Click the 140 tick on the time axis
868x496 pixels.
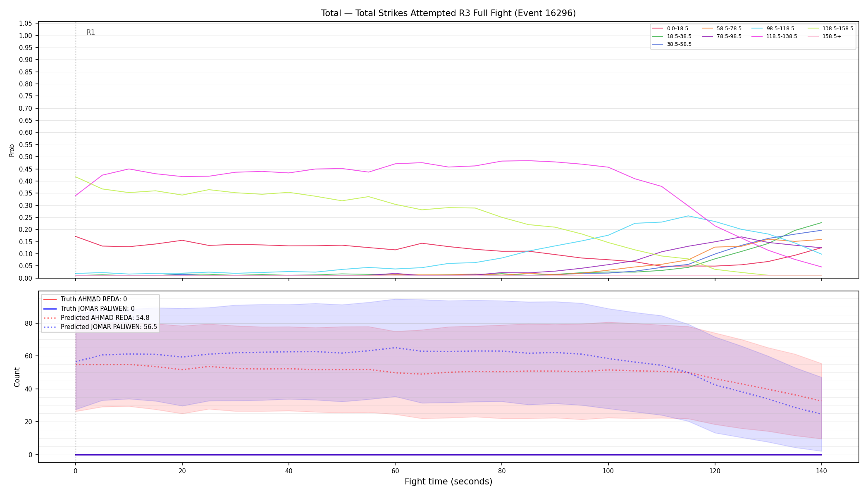point(821,470)
